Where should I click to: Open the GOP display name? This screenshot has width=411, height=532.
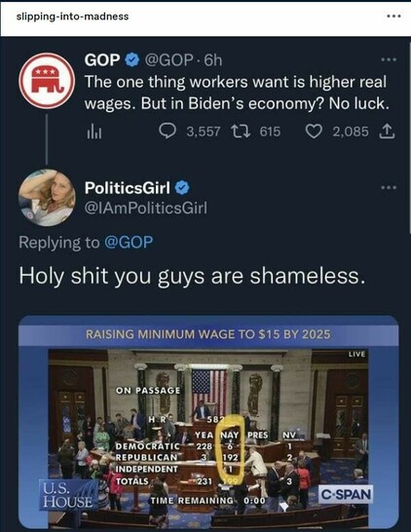click(102, 60)
